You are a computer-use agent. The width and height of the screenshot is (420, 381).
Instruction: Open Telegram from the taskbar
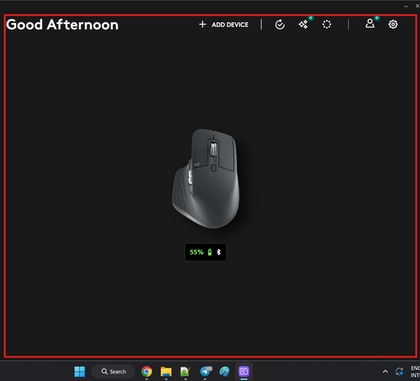(205, 371)
